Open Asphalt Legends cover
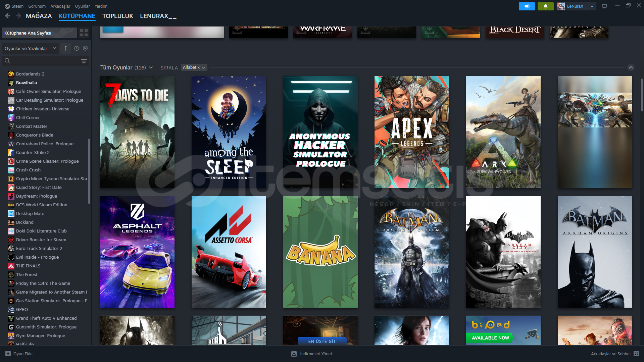644x362 pixels. point(137,252)
